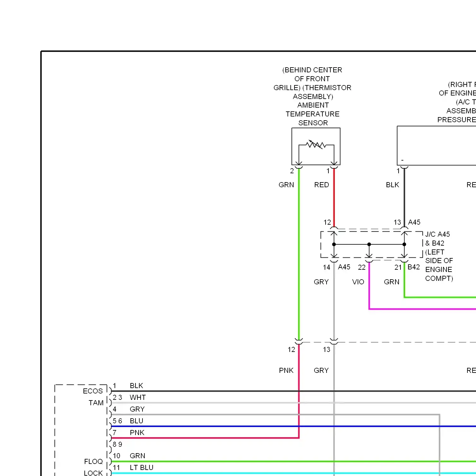Click the AMBIENT TEMPERATURE SENSOR title text
The image size is (476, 476).
click(313, 114)
